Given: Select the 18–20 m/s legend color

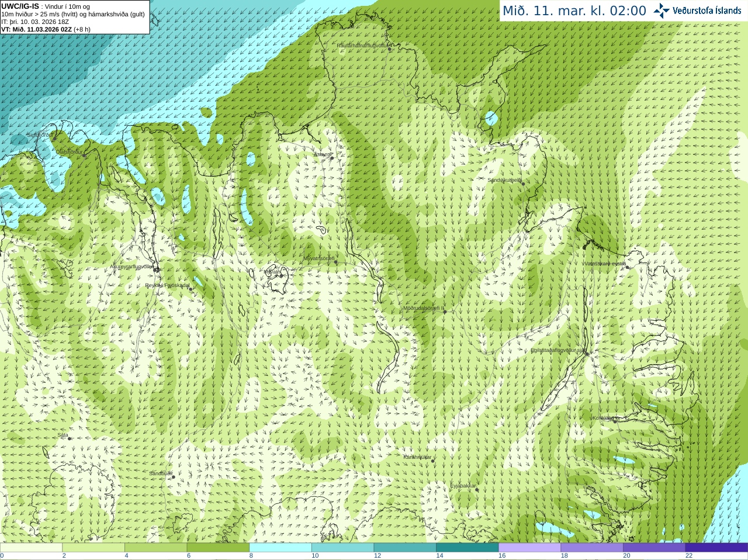Looking at the screenshot, I should pyautogui.click(x=592, y=548).
